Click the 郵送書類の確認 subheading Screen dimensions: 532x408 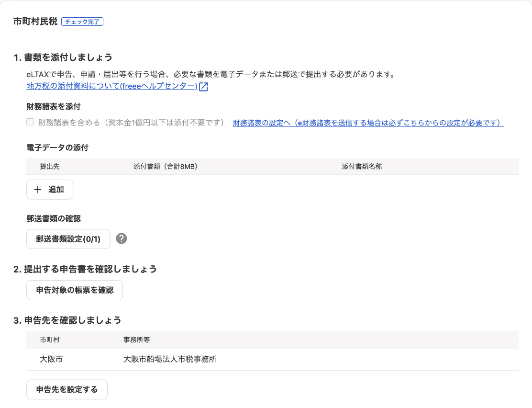point(54,219)
